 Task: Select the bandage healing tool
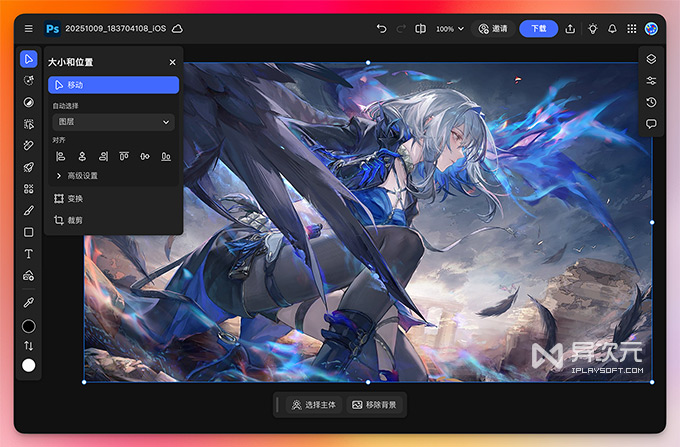tap(29, 145)
